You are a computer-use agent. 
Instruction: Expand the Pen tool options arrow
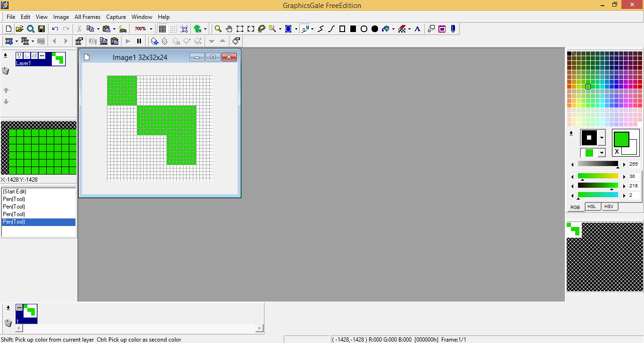click(x=313, y=29)
